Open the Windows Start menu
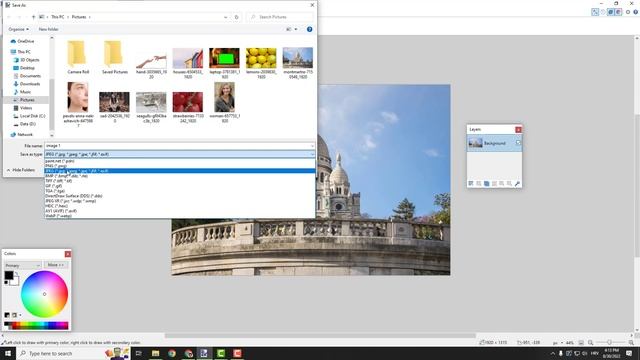 click(x=8, y=353)
